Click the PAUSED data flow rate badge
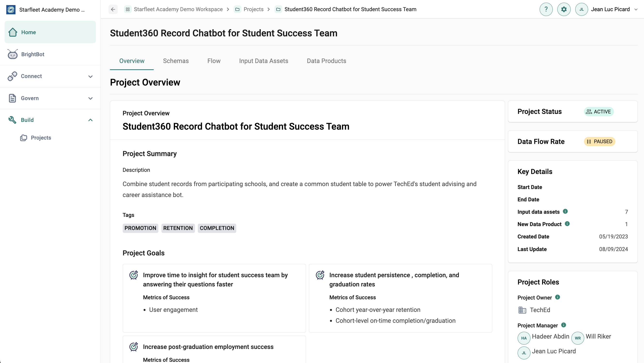 (599, 141)
